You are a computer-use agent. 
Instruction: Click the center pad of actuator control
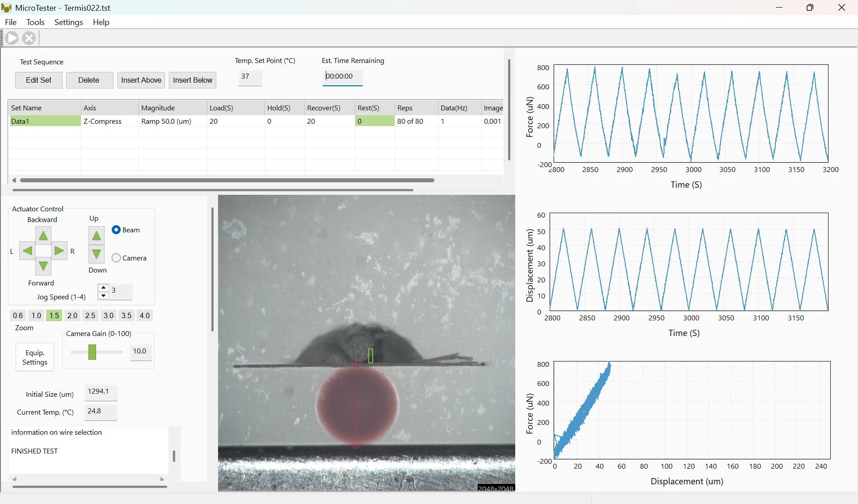(43, 251)
